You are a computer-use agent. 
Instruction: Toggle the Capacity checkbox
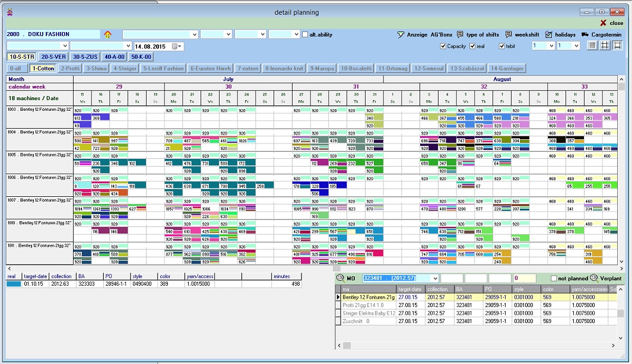443,46
